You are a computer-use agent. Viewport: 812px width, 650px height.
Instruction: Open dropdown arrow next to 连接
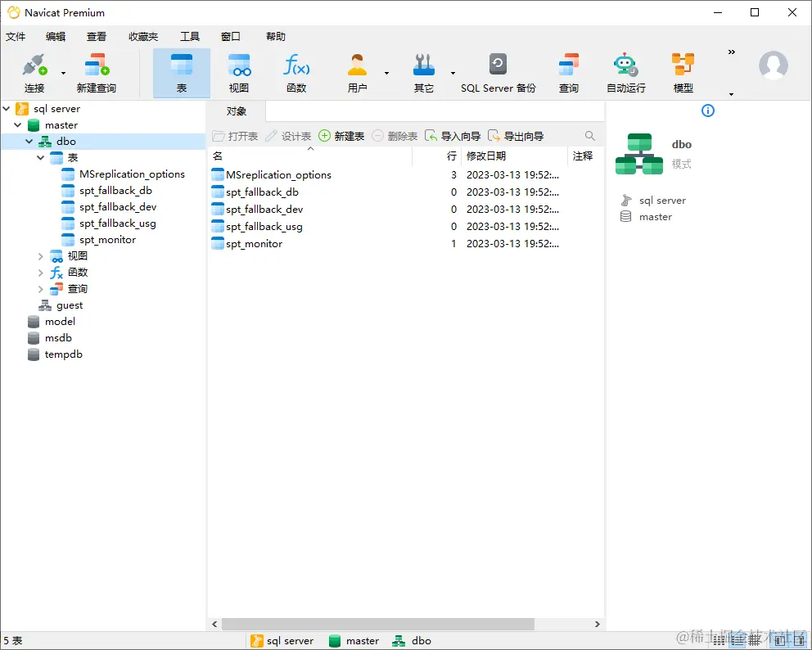pyautogui.click(x=63, y=73)
